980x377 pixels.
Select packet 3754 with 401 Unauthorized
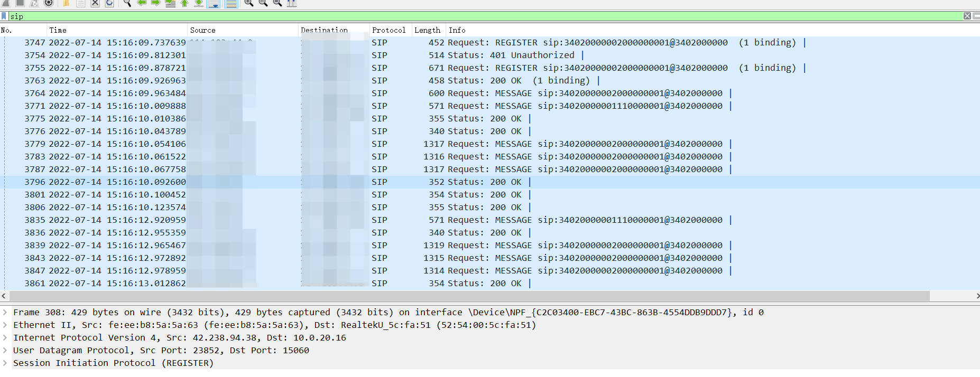[490, 55]
